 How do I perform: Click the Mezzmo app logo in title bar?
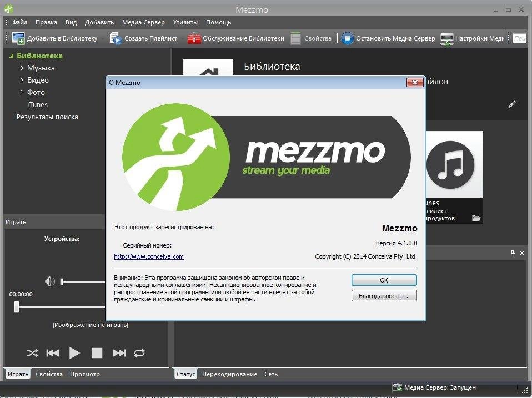(x=9, y=9)
